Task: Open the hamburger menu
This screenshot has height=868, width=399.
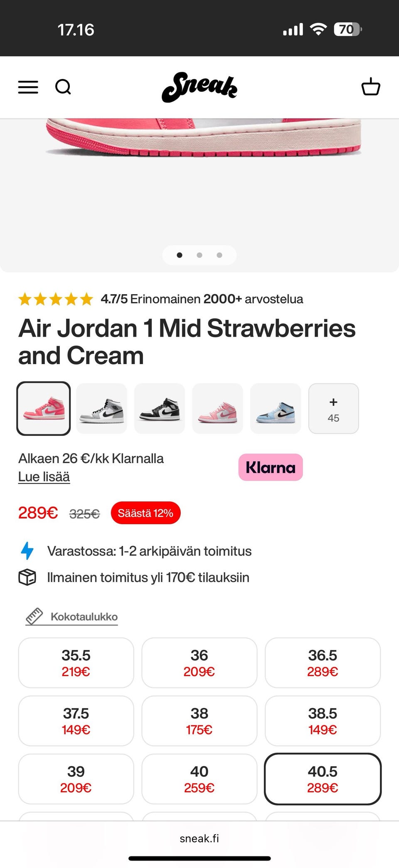Action: (28, 87)
